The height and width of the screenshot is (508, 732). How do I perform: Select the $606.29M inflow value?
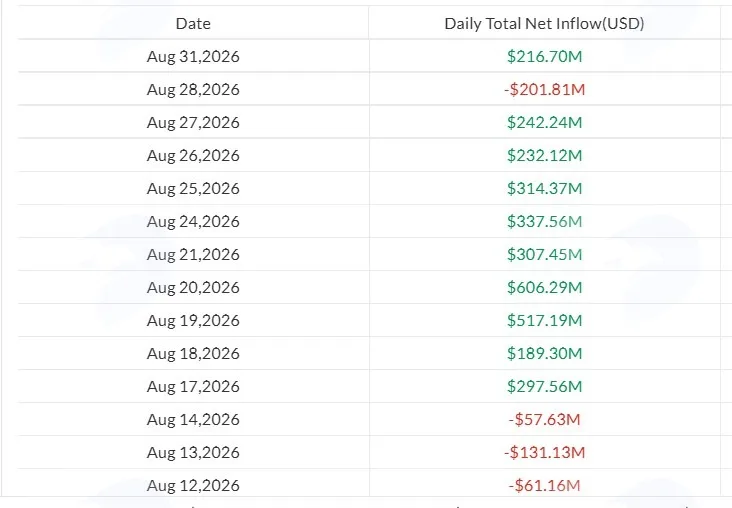[x=544, y=288]
